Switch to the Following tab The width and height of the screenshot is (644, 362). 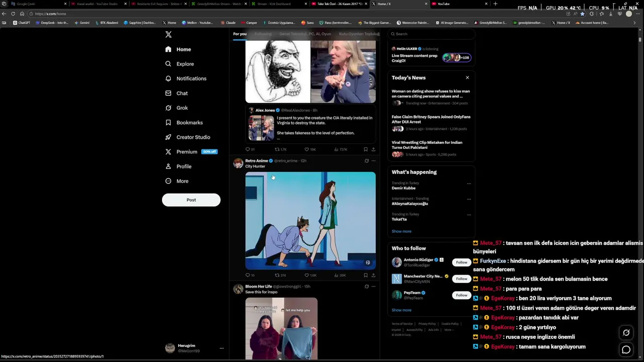coord(263,34)
